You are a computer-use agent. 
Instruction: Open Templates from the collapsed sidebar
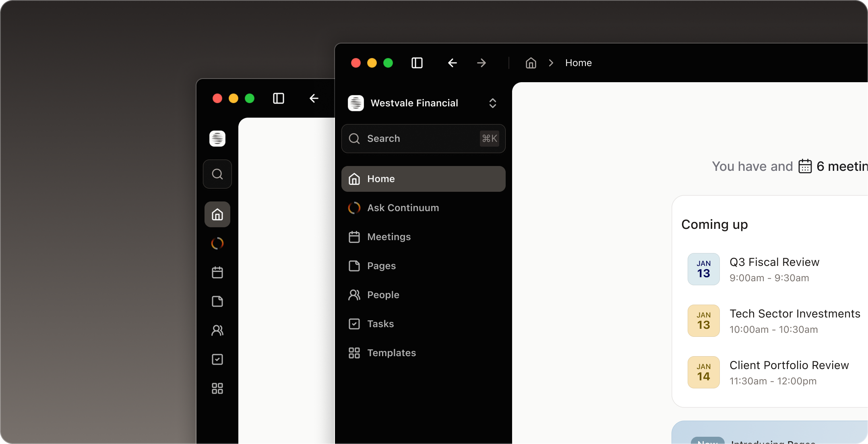(217, 388)
